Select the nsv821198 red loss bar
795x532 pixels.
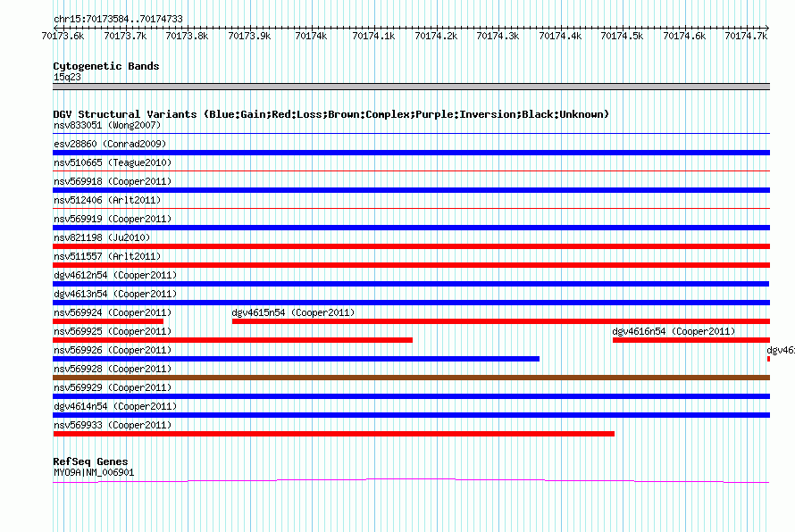pos(411,246)
